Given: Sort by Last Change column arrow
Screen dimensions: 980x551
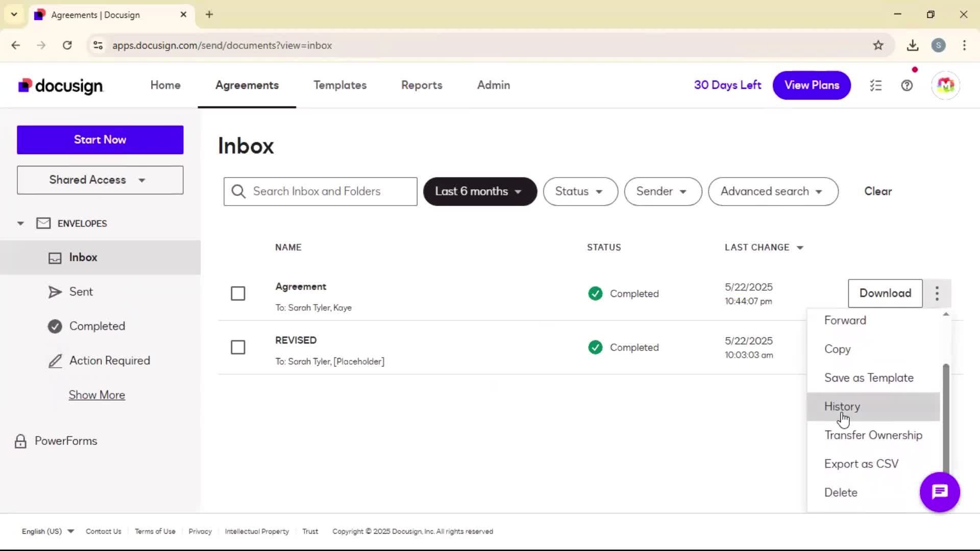Looking at the screenshot, I should coord(800,248).
